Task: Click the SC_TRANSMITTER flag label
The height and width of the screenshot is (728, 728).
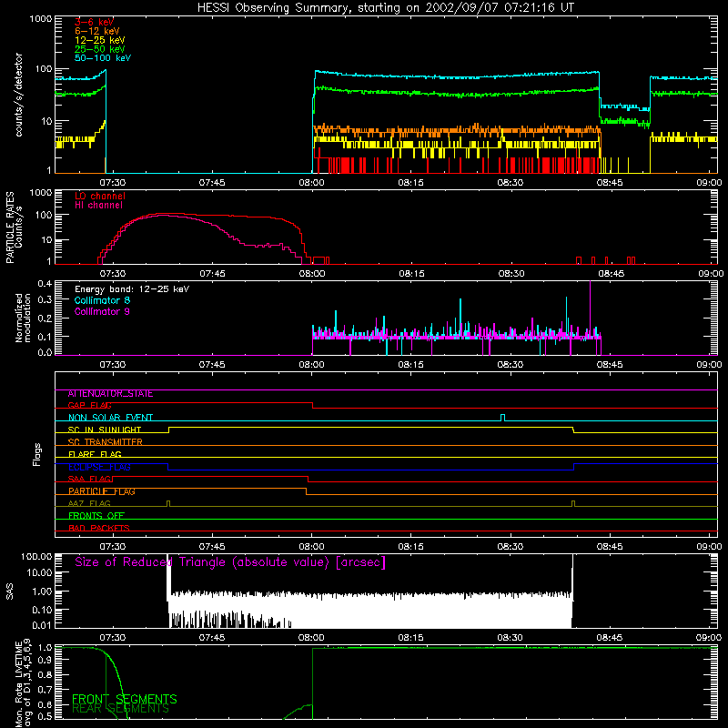Action: point(105,441)
